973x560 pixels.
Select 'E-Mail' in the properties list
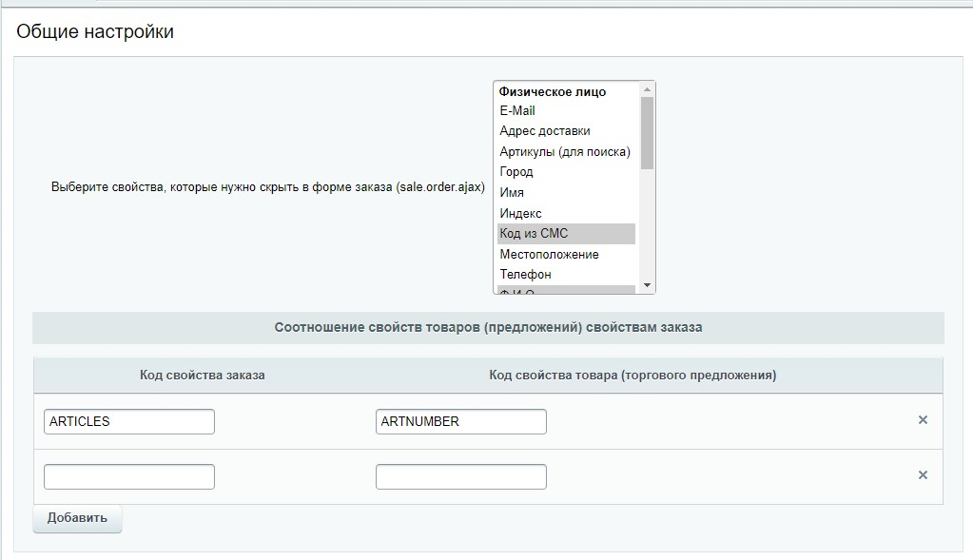[x=517, y=111]
